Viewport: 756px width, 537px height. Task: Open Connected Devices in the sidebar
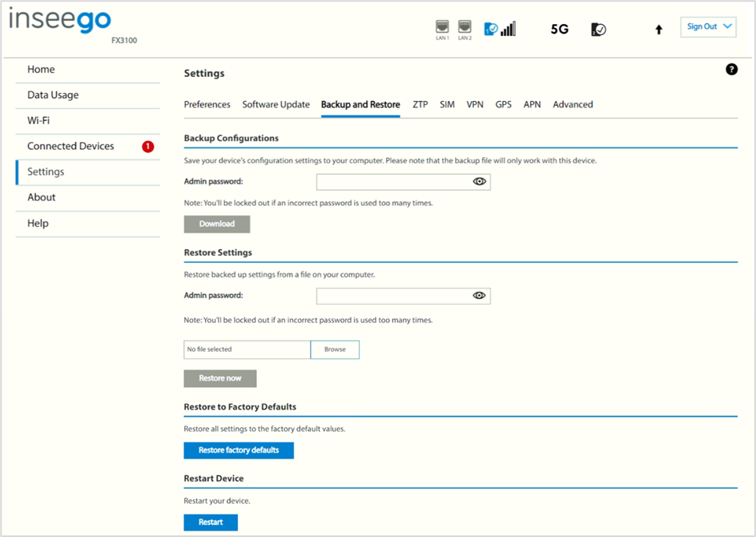click(x=88, y=146)
